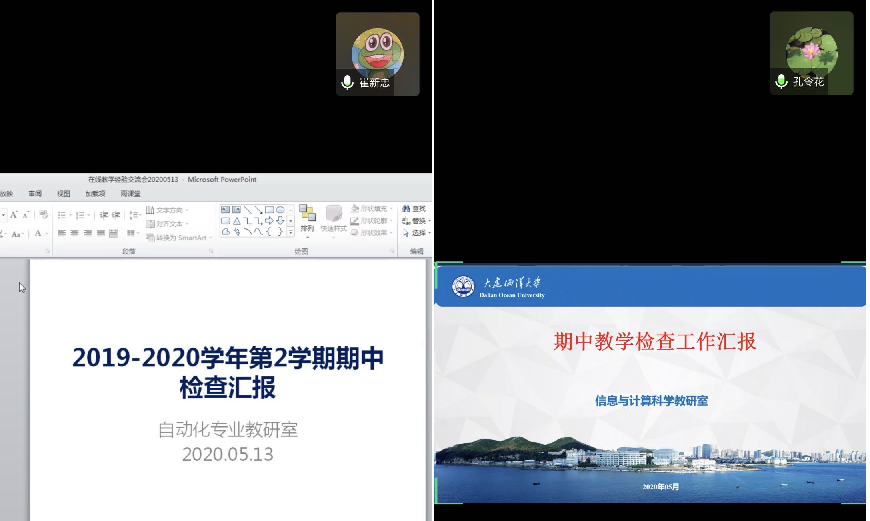Viewport: 870px width, 521px height.
Task: Click Convert to SmartArt button
Action: (x=176, y=237)
